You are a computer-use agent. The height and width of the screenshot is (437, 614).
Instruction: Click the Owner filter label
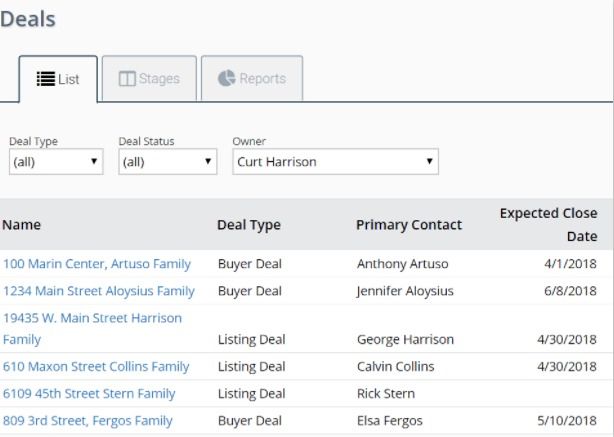pyautogui.click(x=249, y=141)
